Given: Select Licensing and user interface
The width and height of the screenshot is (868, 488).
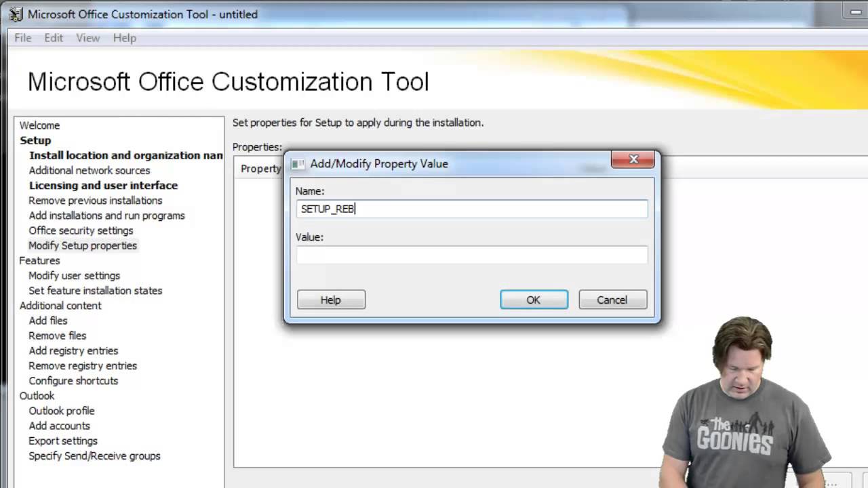Looking at the screenshot, I should tap(103, 185).
